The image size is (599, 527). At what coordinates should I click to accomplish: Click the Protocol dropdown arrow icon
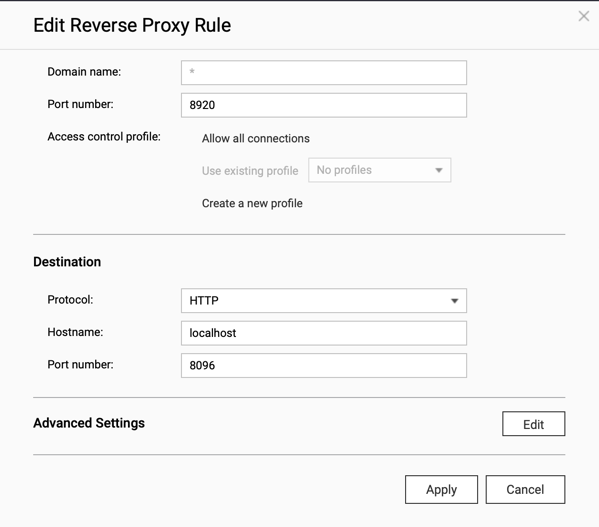(454, 301)
